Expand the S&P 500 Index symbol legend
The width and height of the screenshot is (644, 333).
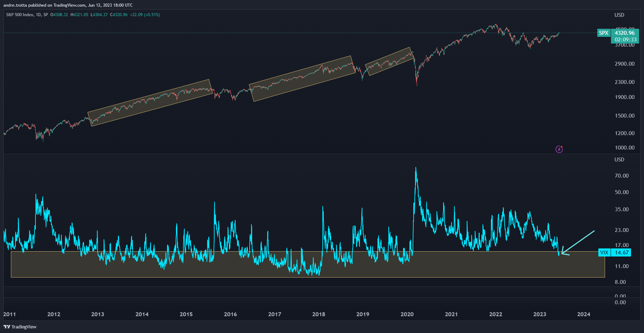20,15
